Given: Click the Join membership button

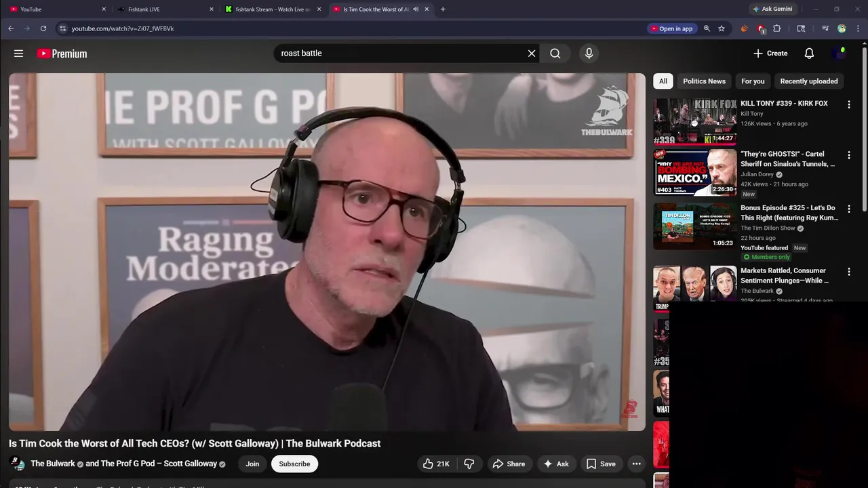Looking at the screenshot, I should [252, 464].
